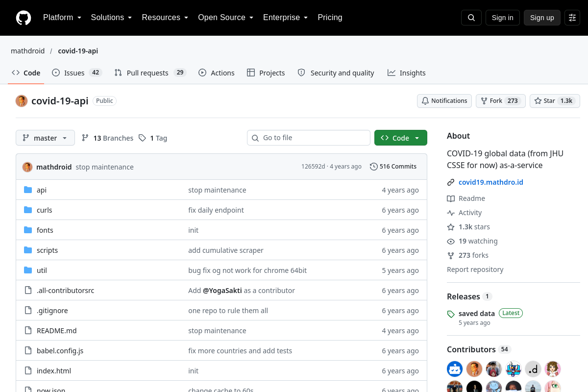Expand the Open Source menu

click(x=225, y=18)
